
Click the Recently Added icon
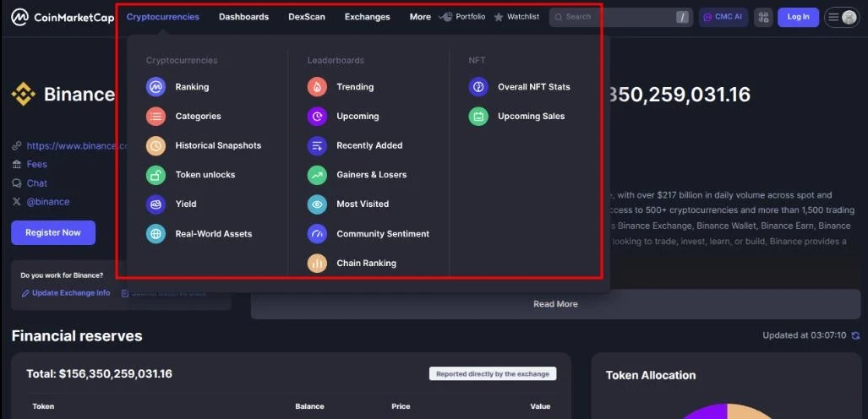pyautogui.click(x=317, y=145)
